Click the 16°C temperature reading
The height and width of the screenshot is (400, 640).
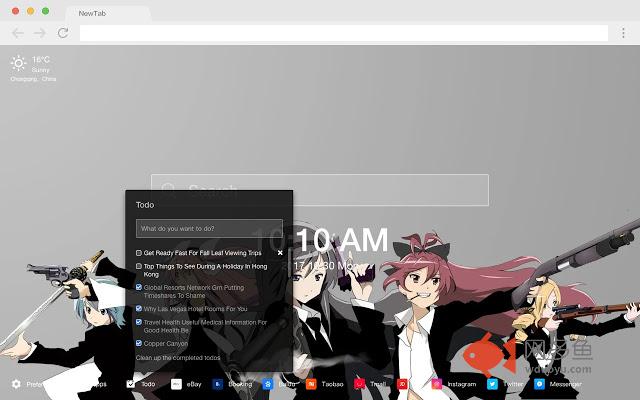click(x=41, y=60)
